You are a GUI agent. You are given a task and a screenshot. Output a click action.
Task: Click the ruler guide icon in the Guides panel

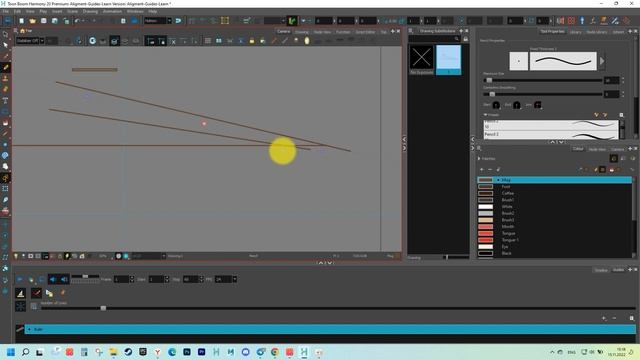pyautogui.click(x=20, y=293)
